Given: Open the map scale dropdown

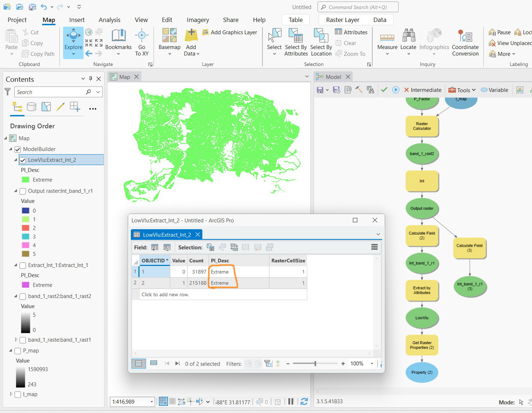Looking at the screenshot, I should 152,401.
